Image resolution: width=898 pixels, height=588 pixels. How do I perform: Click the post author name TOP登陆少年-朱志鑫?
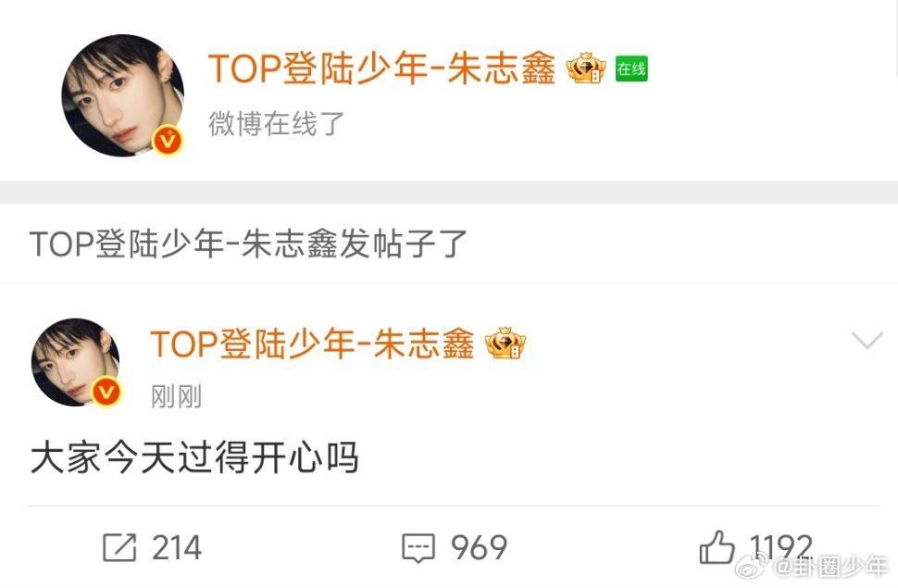pyautogui.click(x=312, y=344)
